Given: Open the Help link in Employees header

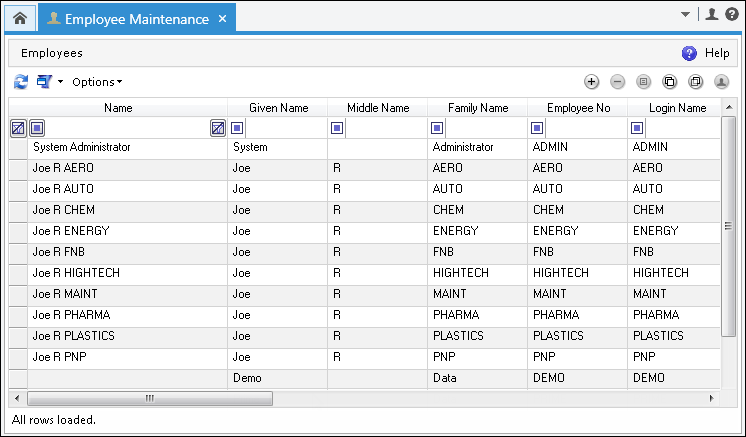Looking at the screenshot, I should click(x=717, y=53).
